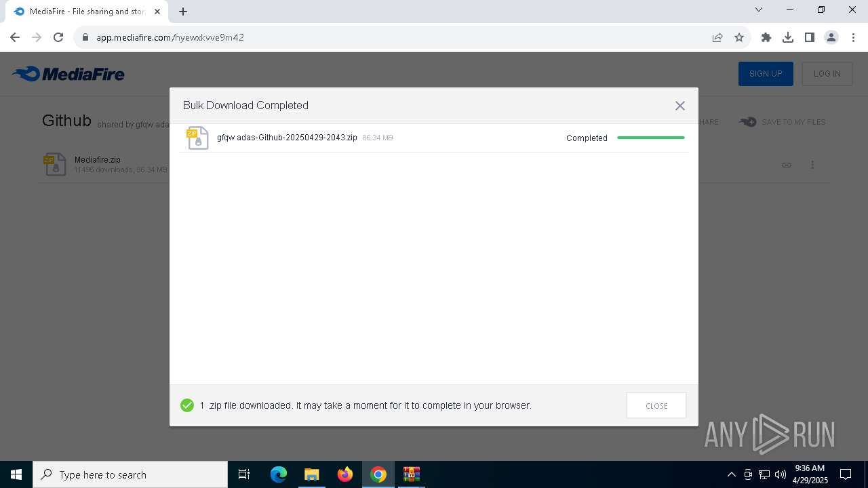Click SAVE TO MY FILES link

(x=783, y=122)
